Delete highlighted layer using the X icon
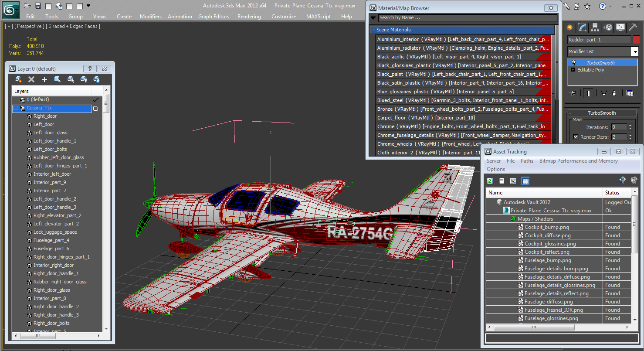Viewport: 644px width, 351px height. coord(31,79)
